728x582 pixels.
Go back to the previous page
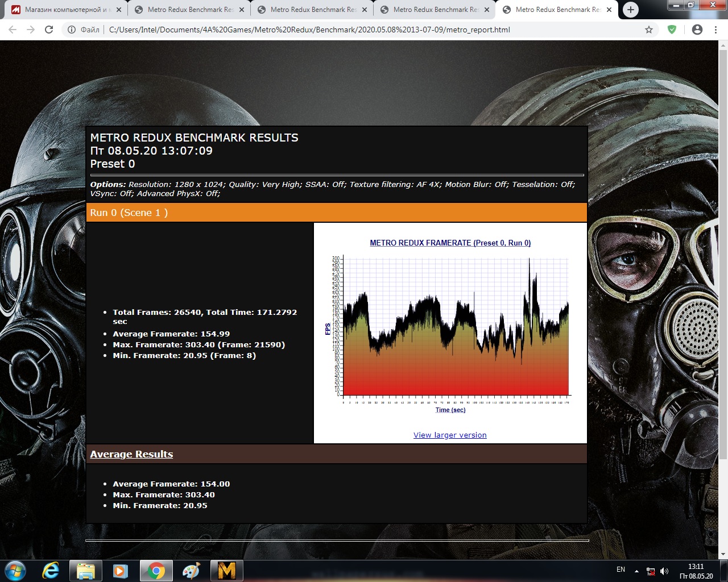tap(13, 30)
